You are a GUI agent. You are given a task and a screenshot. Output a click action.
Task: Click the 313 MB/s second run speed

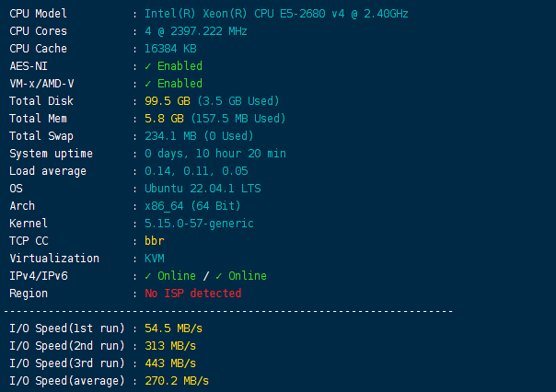(x=174, y=346)
